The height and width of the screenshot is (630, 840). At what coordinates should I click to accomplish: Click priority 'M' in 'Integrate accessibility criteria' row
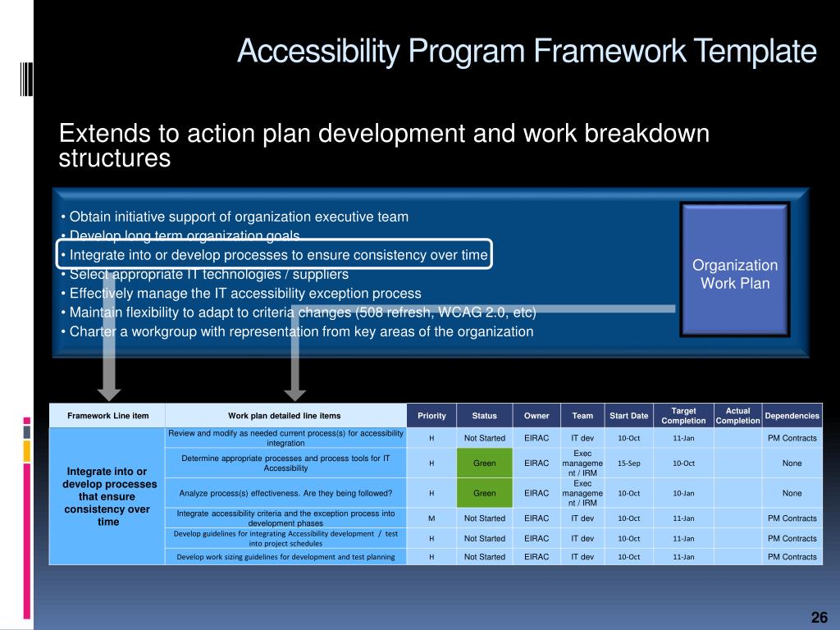pos(431,518)
